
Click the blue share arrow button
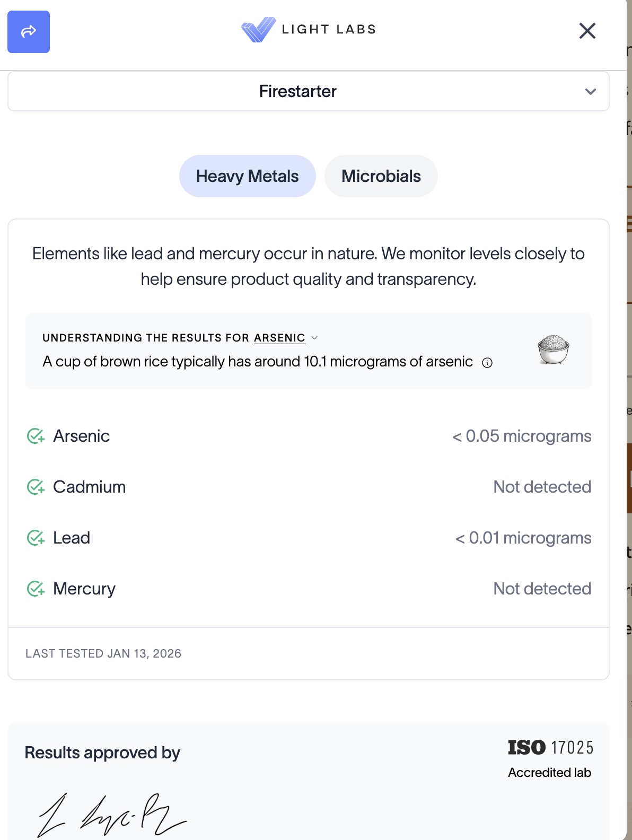(29, 32)
